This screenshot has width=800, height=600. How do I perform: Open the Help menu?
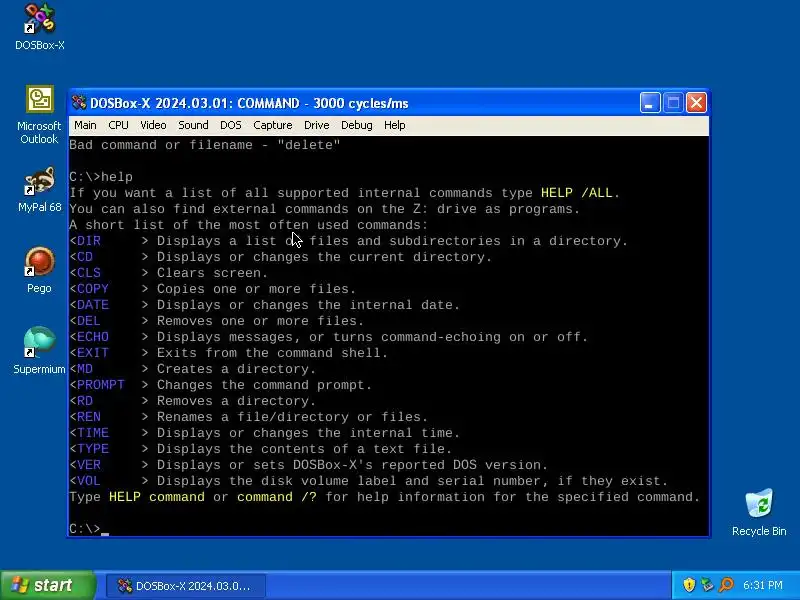394,125
